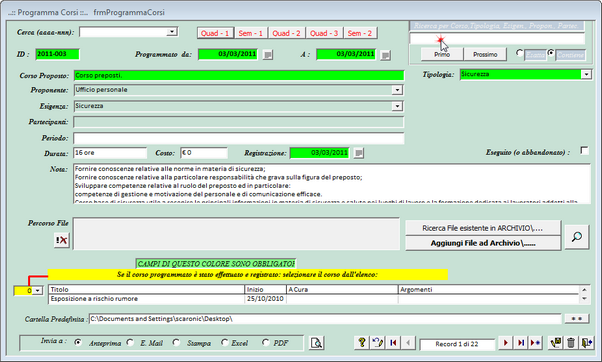Filter by Quad - 2
This screenshot has width=602, height=362.
[286, 33]
